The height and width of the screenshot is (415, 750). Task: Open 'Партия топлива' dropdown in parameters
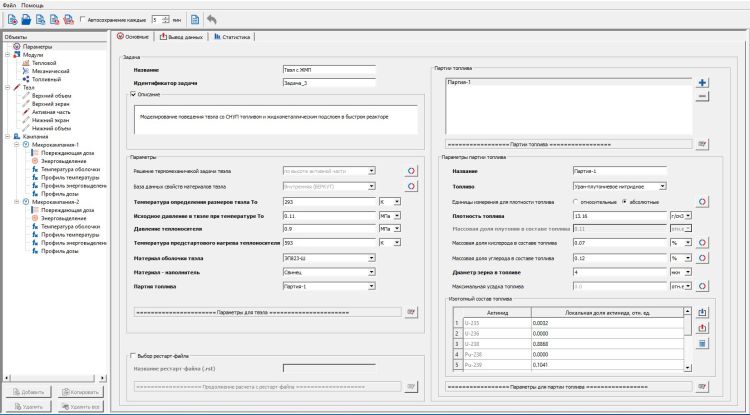click(x=372, y=286)
